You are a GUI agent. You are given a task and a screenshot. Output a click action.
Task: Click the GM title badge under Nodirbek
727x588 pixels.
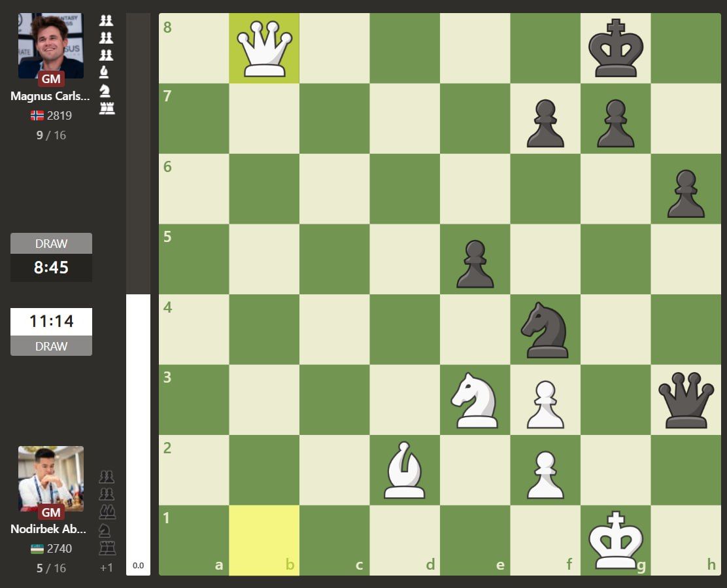pos(51,512)
